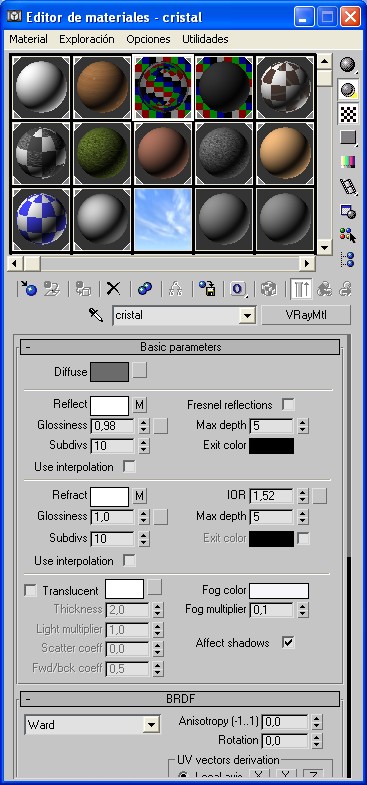Viewport: 367px width, 785px height.
Task: Click the Make Material Copy icon
Action: coord(145,289)
